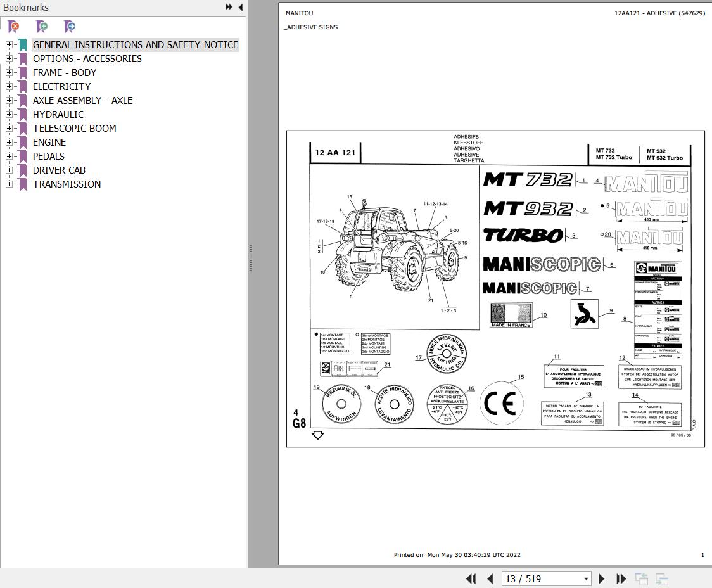Click the bookmark icon beside ELECTRICITY
This screenshot has height=588, width=712.
pyautogui.click(x=23, y=86)
